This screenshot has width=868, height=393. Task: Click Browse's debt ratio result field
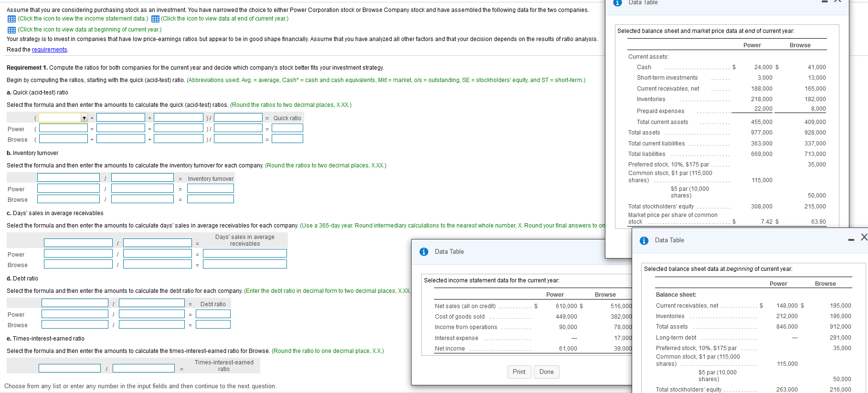pyautogui.click(x=213, y=324)
